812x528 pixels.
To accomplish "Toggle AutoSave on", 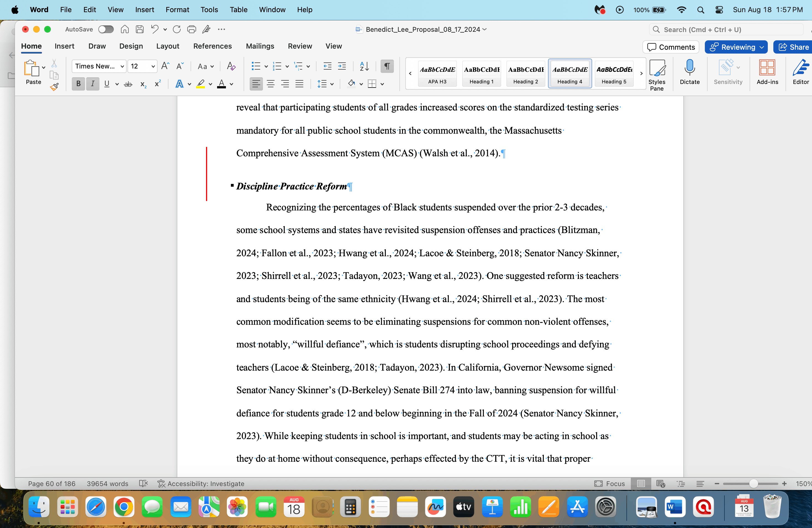I will [106, 29].
